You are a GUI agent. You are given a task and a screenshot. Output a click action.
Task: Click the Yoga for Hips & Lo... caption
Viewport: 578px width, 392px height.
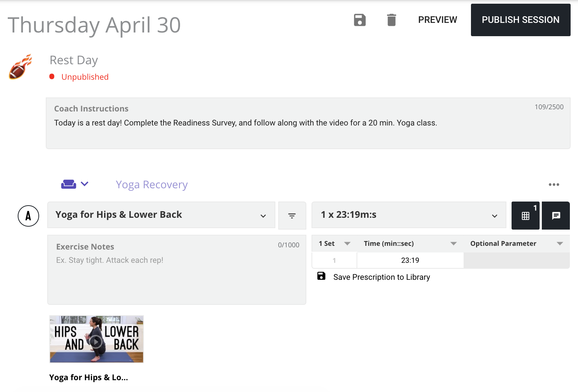click(89, 377)
